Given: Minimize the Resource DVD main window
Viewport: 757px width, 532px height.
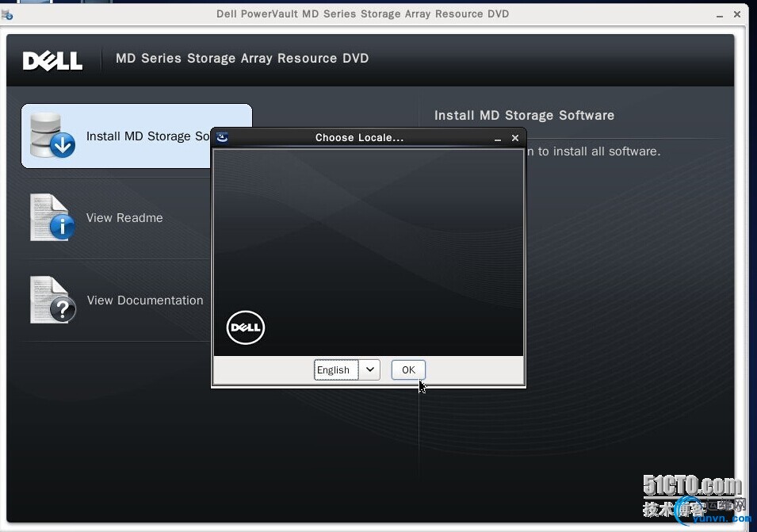Looking at the screenshot, I should pos(719,15).
